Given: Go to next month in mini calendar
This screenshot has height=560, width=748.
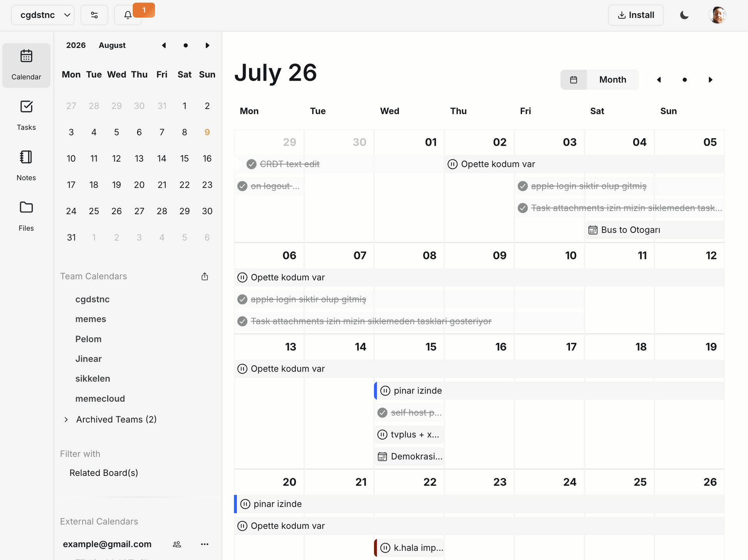Looking at the screenshot, I should [207, 45].
